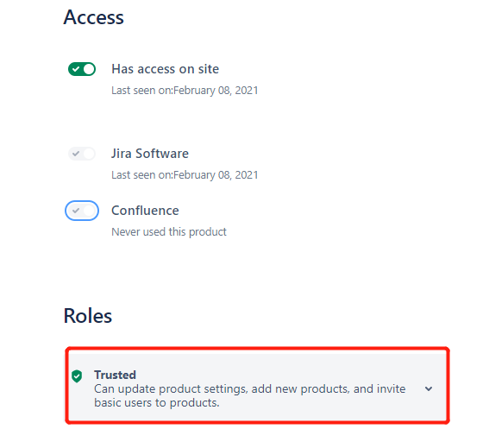Click Never used this product text
Image resolution: width=489 pixels, height=448 pixels.
tap(169, 231)
